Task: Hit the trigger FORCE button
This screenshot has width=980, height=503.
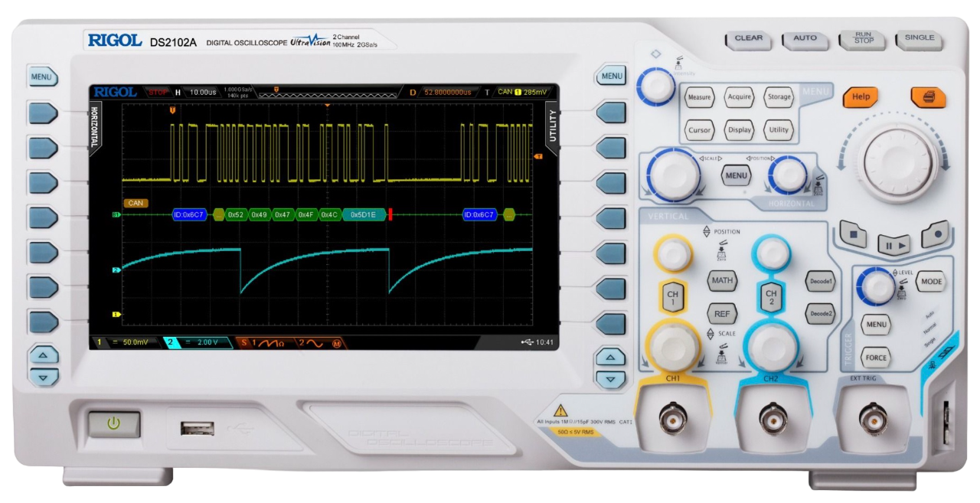Action: (876, 357)
